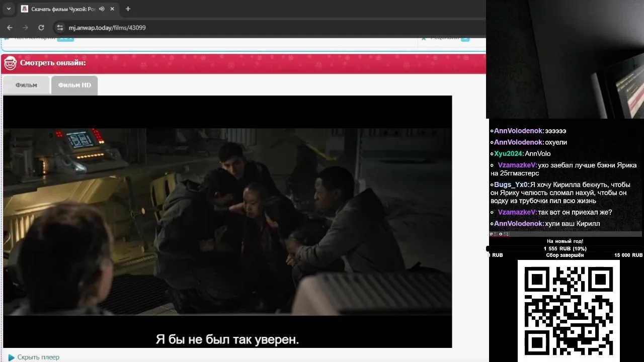Screen dimensions: 644x362
Task: Open site information icon beside the URL
Action: [60, 28]
